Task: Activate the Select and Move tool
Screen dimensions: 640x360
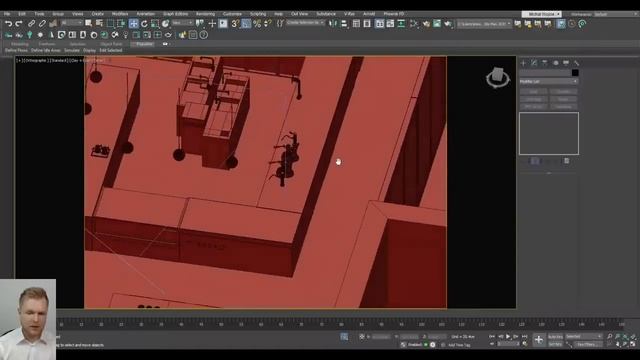Action: coord(133,24)
